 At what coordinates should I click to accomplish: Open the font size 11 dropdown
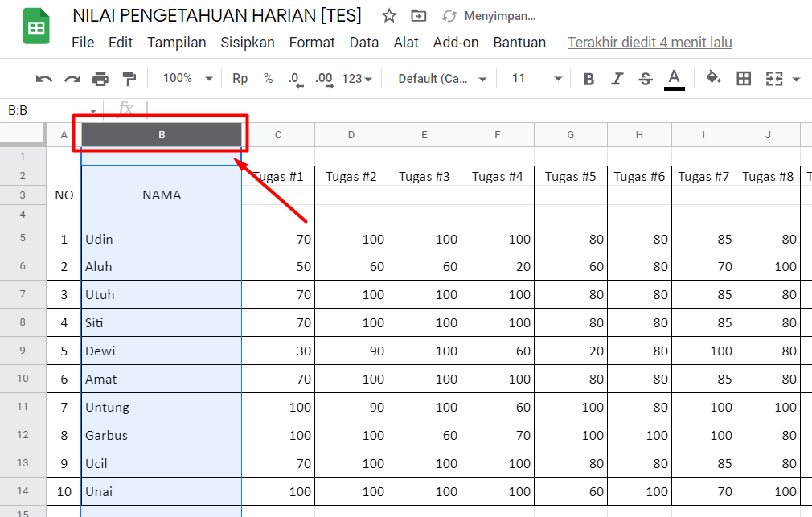coord(536,79)
